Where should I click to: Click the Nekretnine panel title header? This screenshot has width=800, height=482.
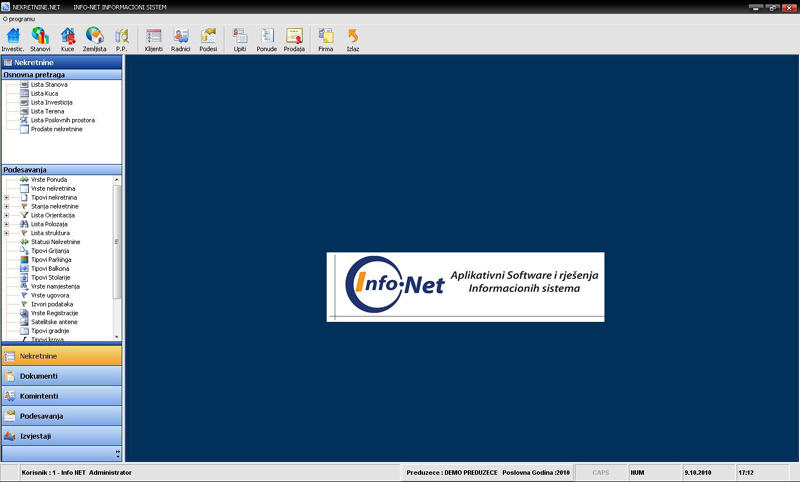pos(62,62)
